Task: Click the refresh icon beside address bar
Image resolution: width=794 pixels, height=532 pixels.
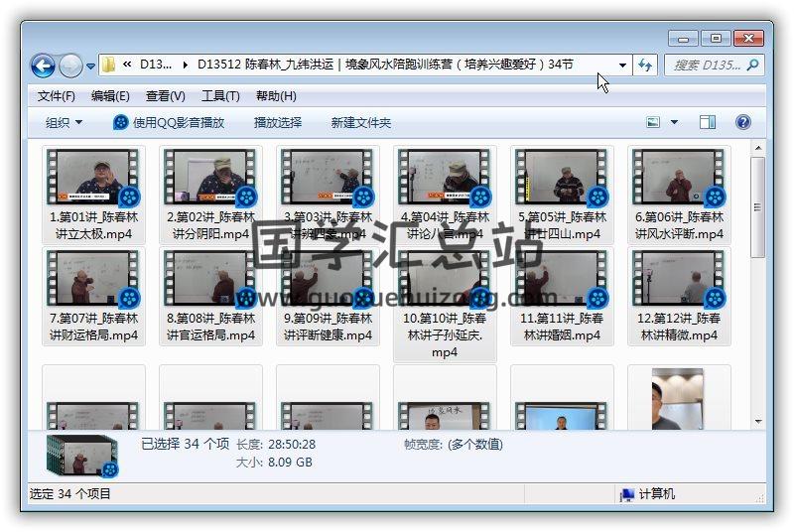Action: [646, 66]
